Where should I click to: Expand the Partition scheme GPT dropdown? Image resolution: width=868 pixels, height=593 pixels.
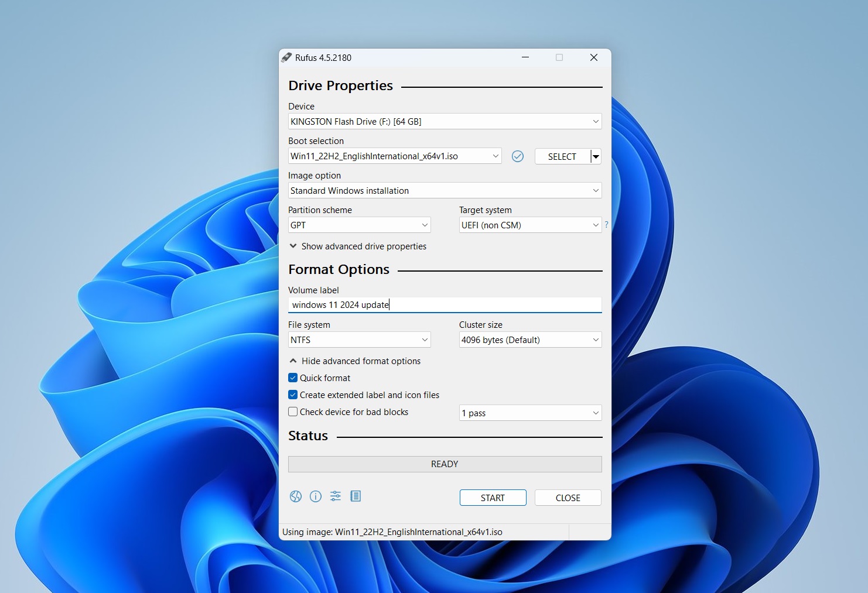coord(359,225)
